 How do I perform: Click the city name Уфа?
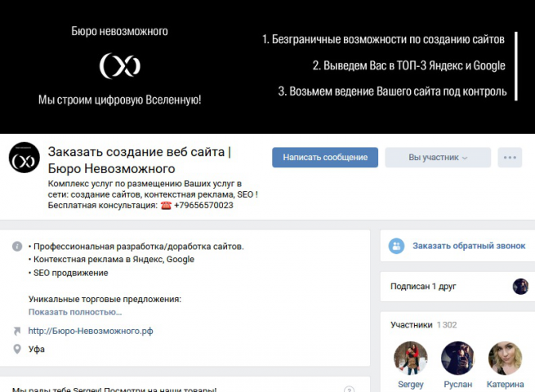tap(37, 349)
